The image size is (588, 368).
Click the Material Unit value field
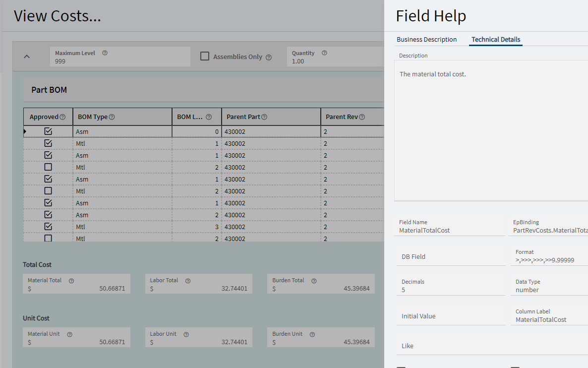coord(76,337)
